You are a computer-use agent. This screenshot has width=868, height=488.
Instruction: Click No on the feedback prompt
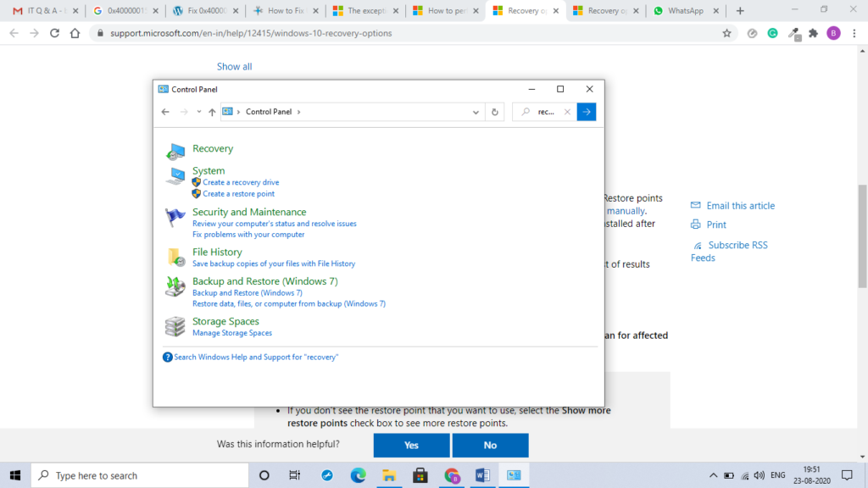pyautogui.click(x=490, y=445)
